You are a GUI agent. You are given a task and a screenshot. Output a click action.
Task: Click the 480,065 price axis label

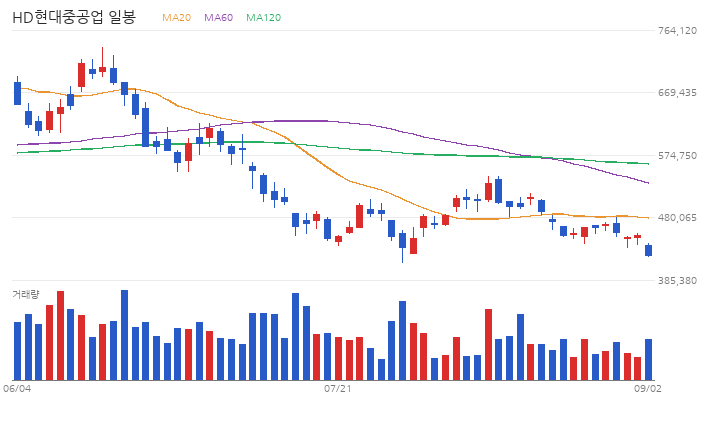(677, 218)
